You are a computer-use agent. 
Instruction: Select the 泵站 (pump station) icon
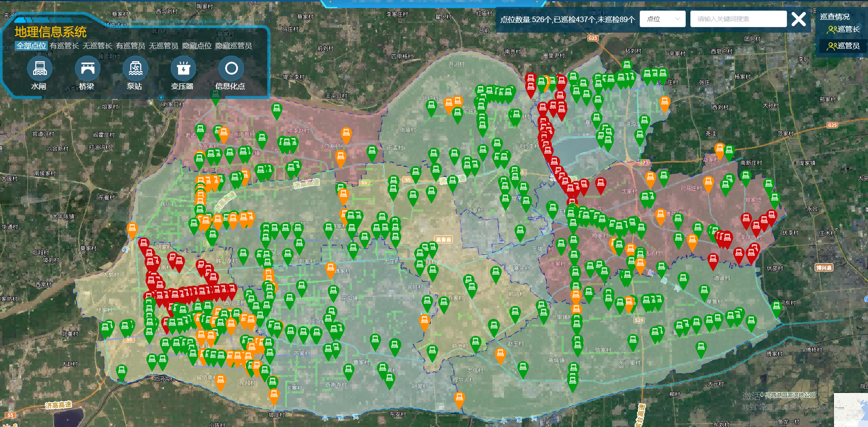pos(135,69)
